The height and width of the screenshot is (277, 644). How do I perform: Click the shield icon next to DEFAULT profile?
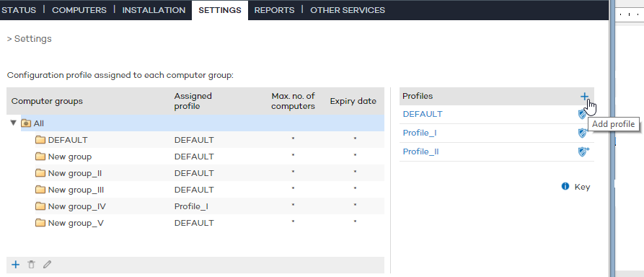(x=583, y=114)
